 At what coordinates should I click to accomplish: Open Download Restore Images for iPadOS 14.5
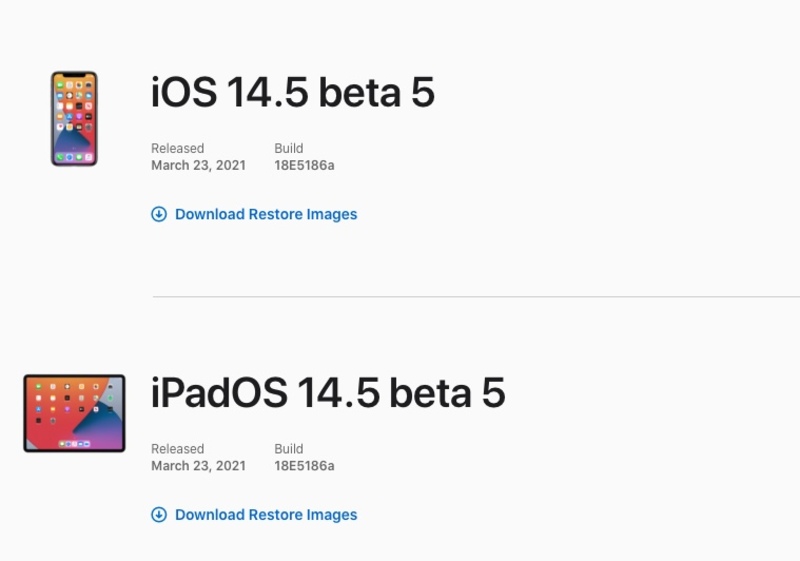266,515
